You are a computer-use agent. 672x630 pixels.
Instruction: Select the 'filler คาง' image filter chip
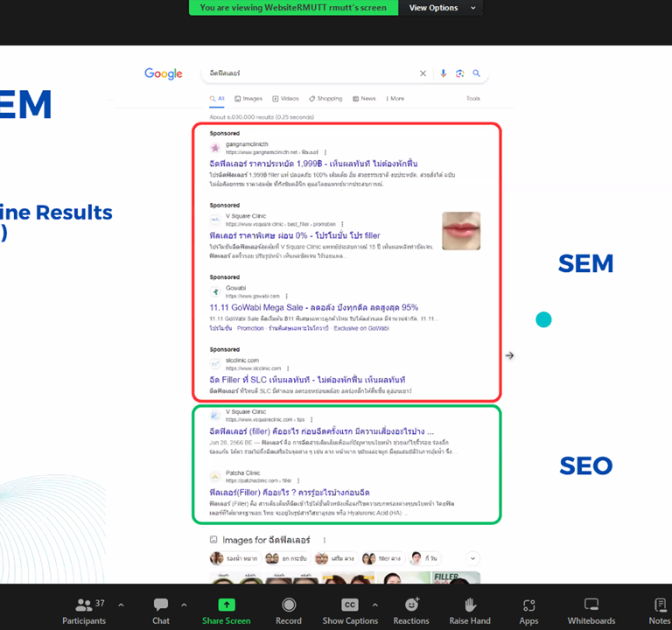(381, 558)
